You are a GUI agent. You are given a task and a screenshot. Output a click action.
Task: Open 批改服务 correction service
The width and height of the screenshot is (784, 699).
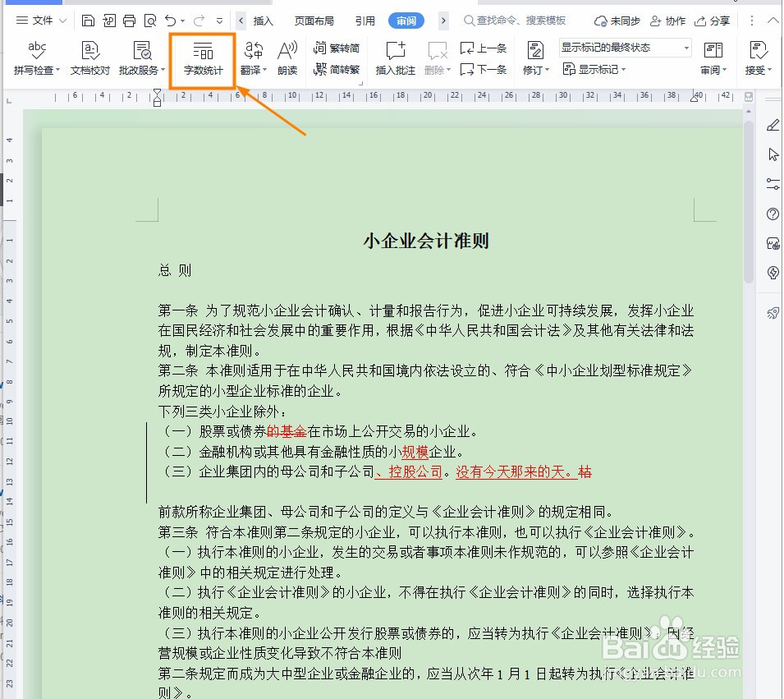coord(139,59)
